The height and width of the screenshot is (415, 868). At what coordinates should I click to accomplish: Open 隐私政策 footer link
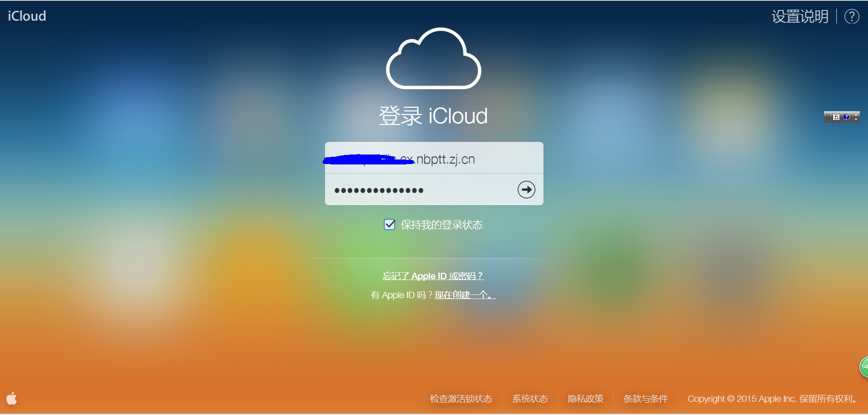tap(586, 399)
